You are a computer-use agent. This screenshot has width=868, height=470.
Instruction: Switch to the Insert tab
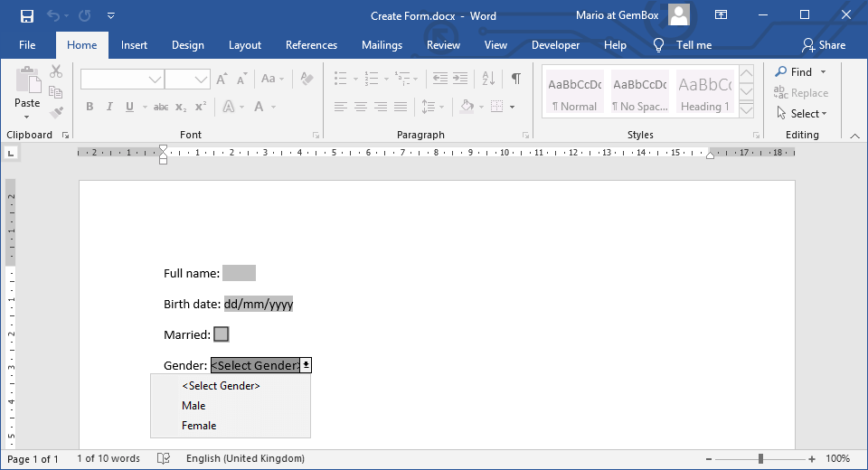(x=134, y=45)
